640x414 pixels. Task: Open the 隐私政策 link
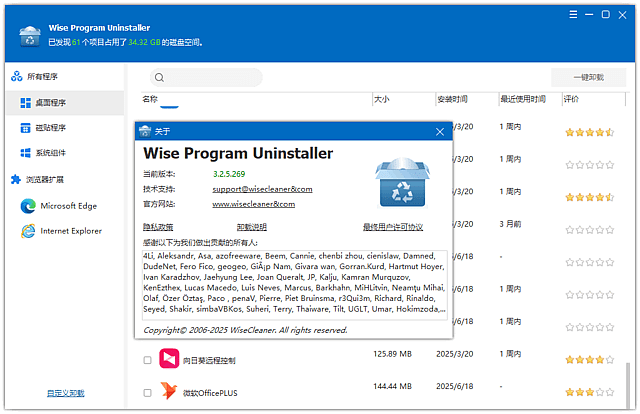click(158, 227)
